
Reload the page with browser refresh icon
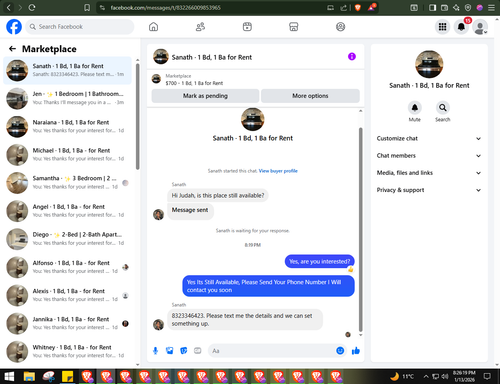[x=32, y=7]
